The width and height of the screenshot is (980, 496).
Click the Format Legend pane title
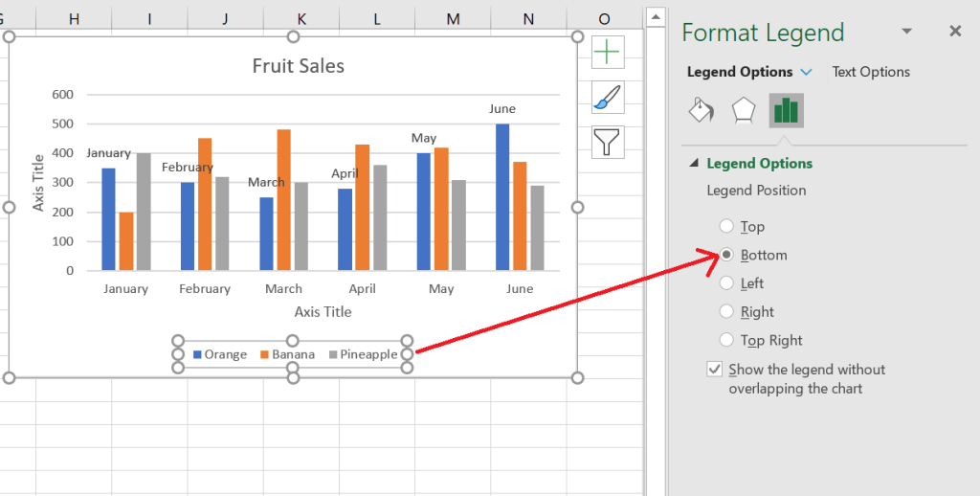pyautogui.click(x=763, y=33)
